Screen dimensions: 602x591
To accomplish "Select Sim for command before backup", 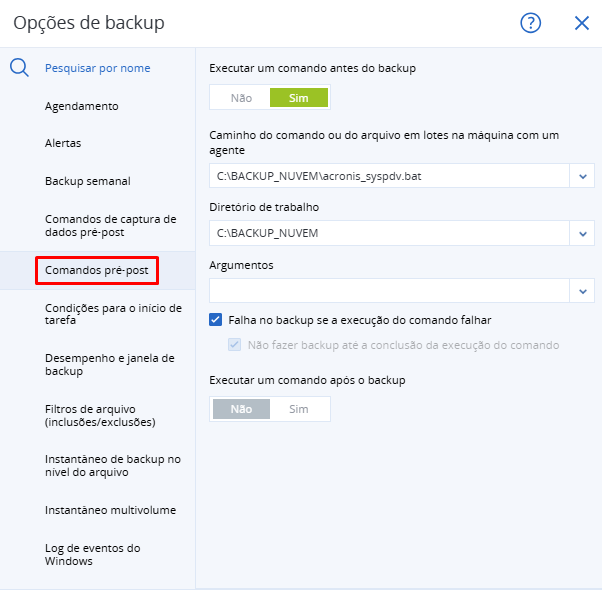I will [x=299, y=98].
